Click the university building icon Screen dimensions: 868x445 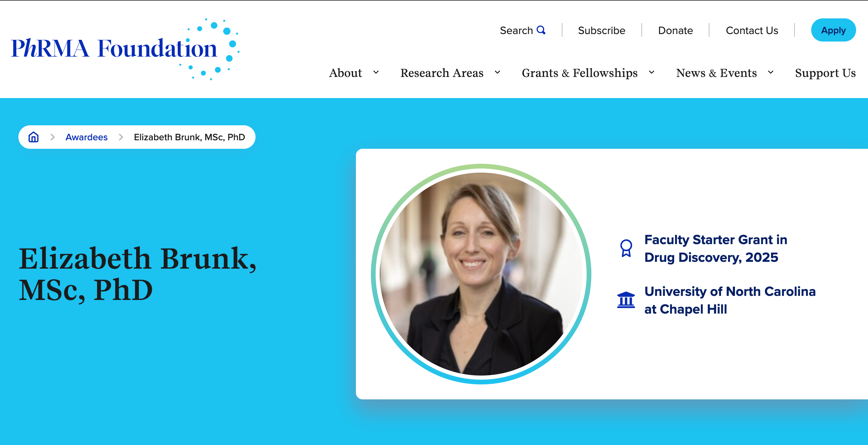click(x=626, y=300)
